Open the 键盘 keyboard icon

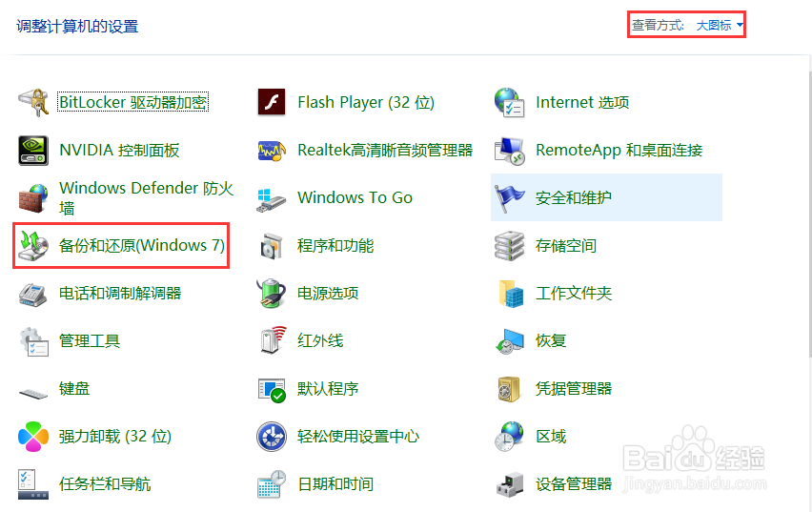[33, 394]
